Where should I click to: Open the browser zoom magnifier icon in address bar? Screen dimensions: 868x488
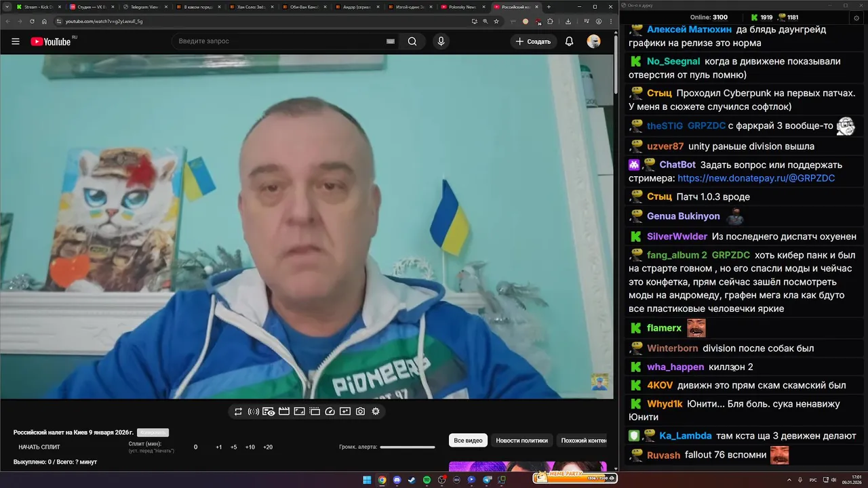486,21
